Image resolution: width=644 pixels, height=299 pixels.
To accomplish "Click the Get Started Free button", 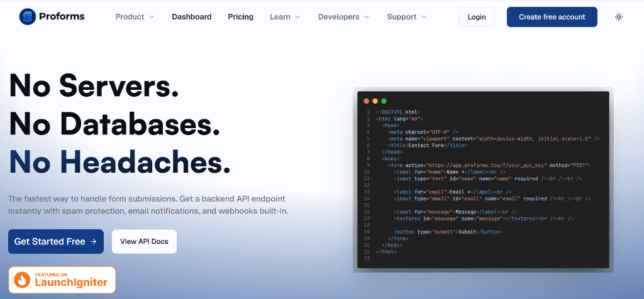I will [x=55, y=241].
